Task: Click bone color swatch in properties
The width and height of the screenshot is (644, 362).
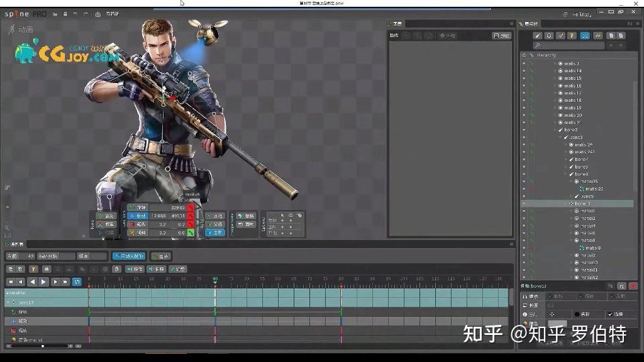Action: point(557,324)
